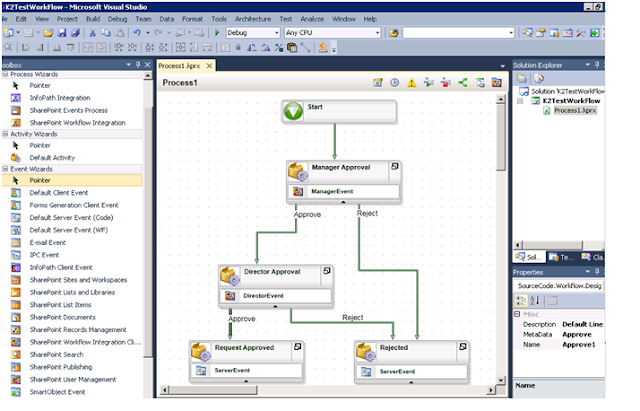Collapse the Misc properties category

(517, 314)
